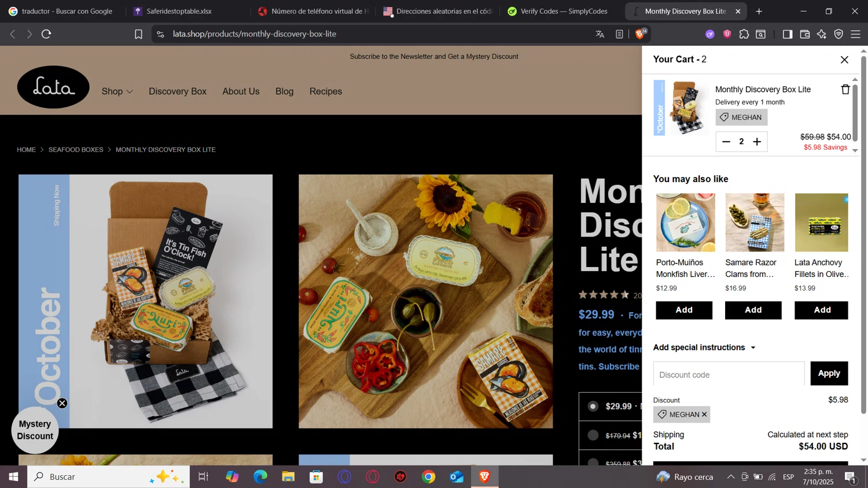The height and width of the screenshot is (488, 868).
Task: Open the Recipes page
Action: [x=326, y=91]
